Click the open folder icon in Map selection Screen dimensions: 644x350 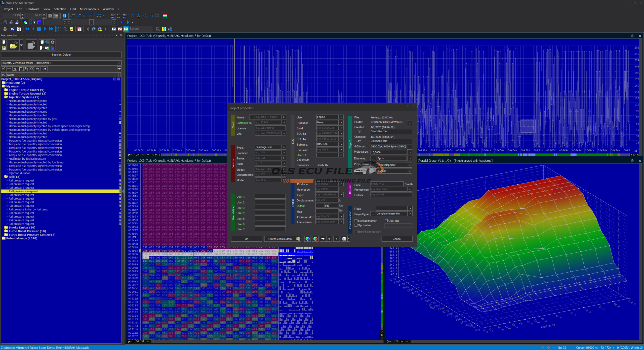pos(13,46)
